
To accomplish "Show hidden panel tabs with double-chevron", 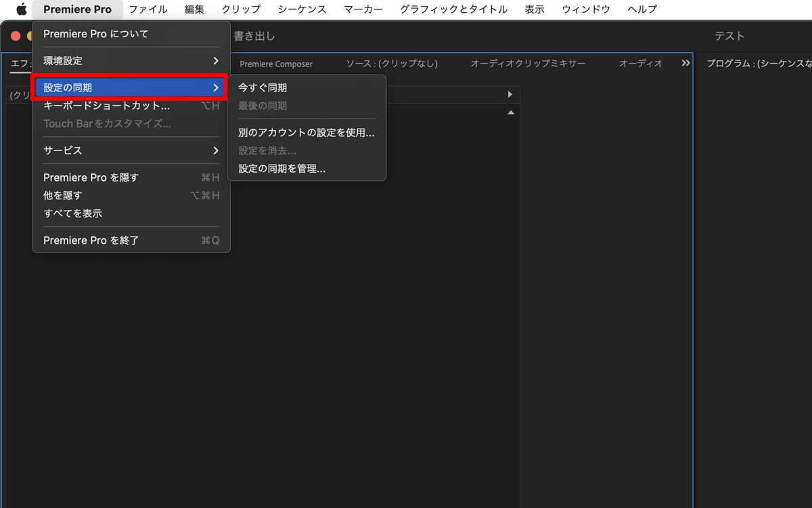I will 685,63.
